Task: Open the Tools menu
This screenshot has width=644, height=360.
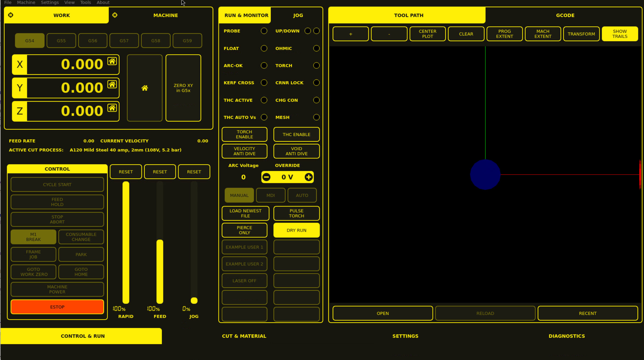Action: click(86, 2)
